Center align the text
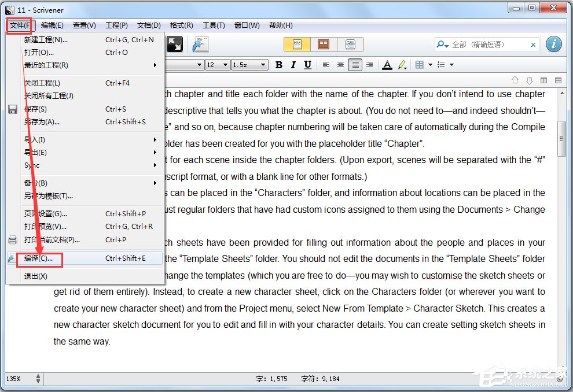 (340, 65)
